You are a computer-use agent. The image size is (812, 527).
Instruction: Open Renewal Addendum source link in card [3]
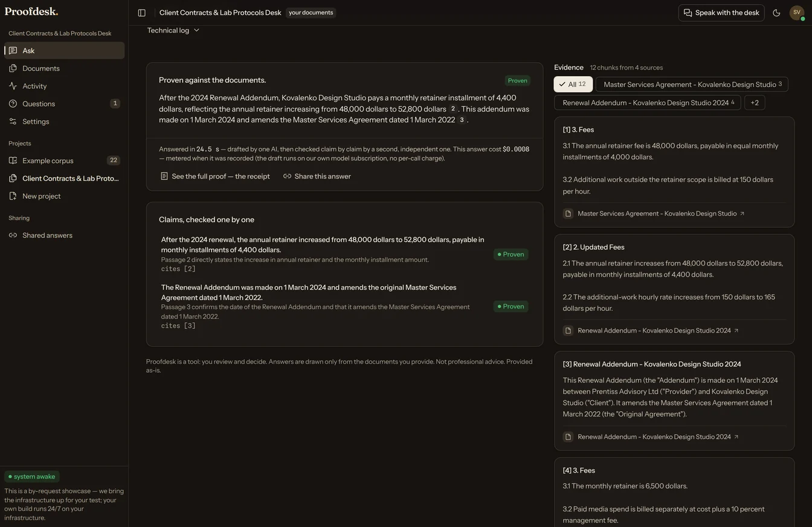[658, 437]
